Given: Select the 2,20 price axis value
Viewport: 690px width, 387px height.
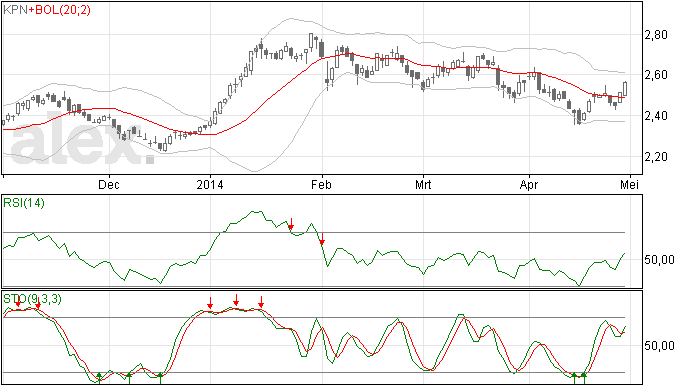Looking at the screenshot, I should [656, 156].
